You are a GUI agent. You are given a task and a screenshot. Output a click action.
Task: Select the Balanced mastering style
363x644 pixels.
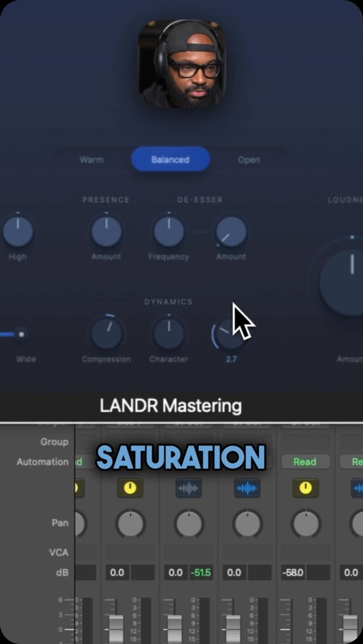point(171,159)
